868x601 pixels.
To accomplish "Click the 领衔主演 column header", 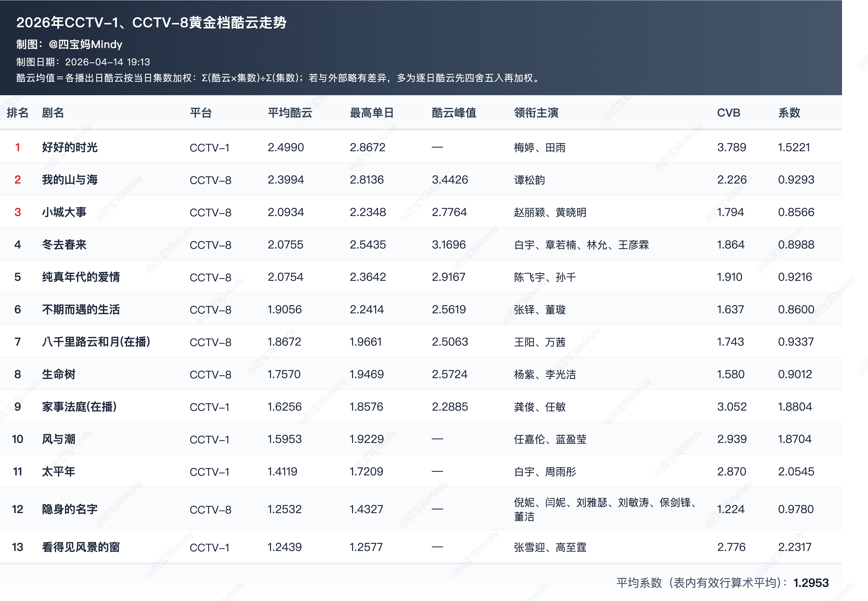I will click(536, 113).
